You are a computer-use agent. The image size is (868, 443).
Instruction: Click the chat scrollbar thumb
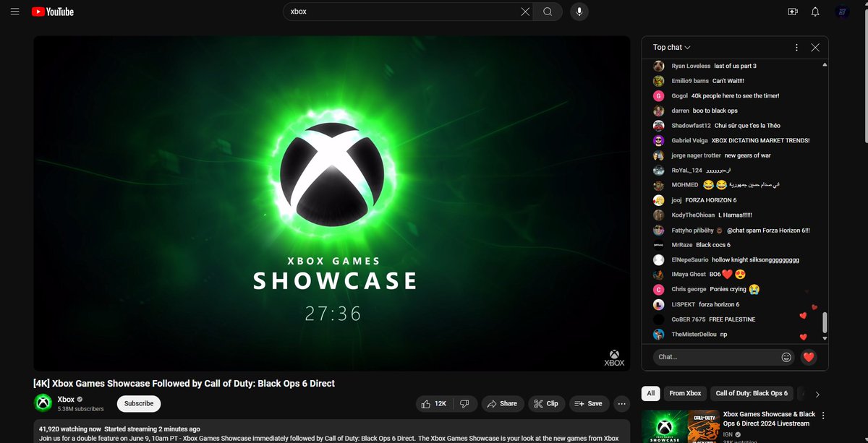(x=824, y=322)
